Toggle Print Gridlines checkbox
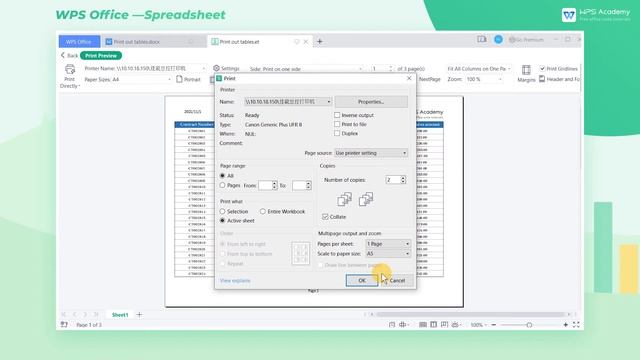640x360 pixels. pos(542,68)
